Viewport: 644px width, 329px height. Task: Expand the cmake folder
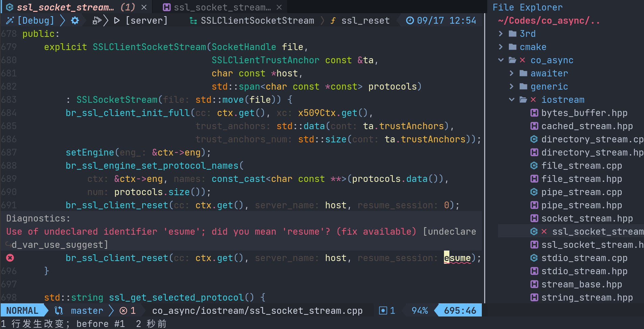[501, 47]
